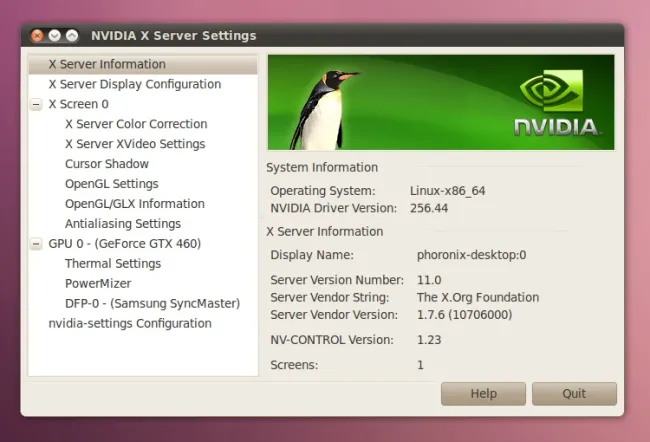Open X Server XVideo Settings
Image resolution: width=650 pixels, height=442 pixels.
pyautogui.click(x=135, y=144)
